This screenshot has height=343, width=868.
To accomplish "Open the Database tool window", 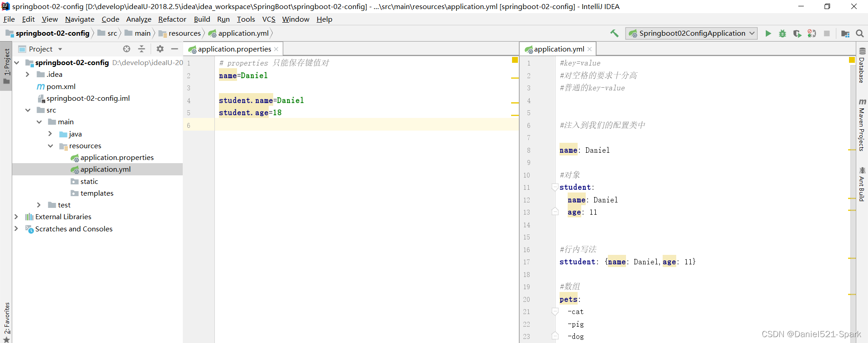I will 862,66.
